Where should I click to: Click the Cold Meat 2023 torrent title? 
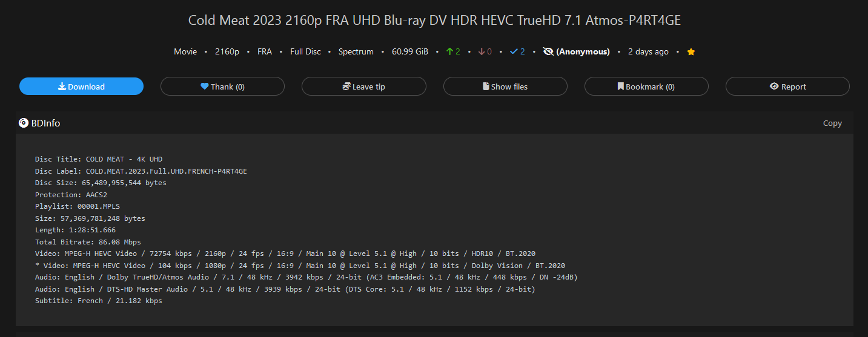(x=434, y=20)
